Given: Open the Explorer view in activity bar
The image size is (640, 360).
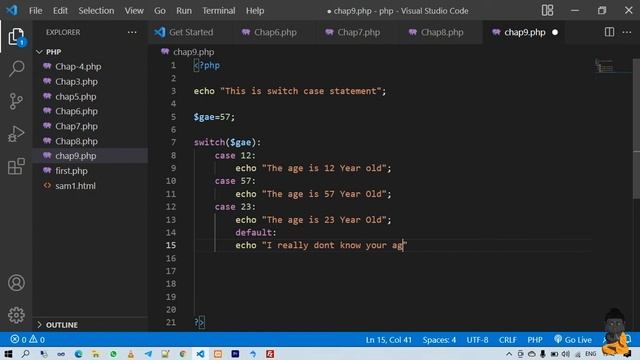Looking at the screenshot, I should pos(16,37).
